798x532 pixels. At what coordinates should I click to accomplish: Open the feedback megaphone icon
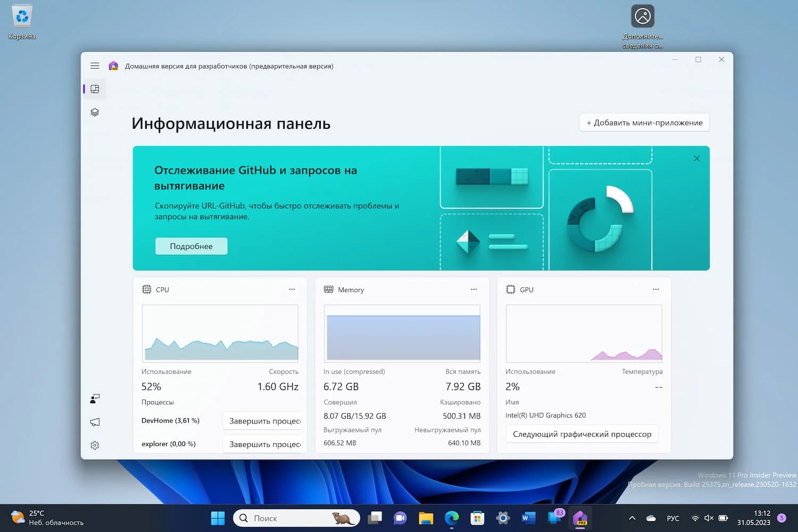point(95,422)
